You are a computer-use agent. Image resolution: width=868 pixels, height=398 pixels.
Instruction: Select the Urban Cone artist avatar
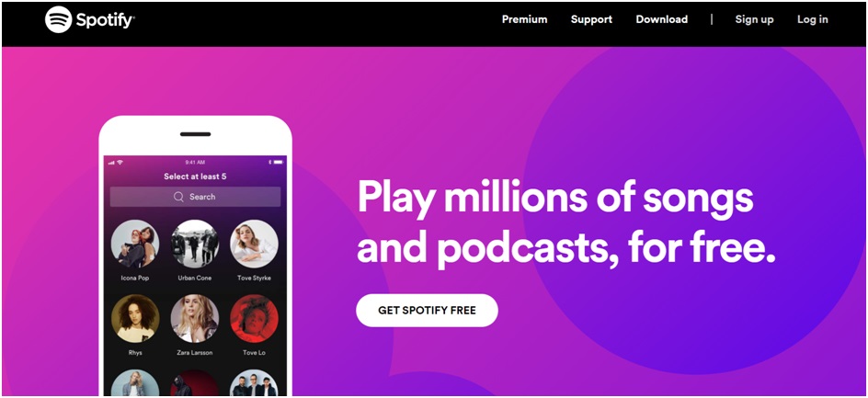[x=194, y=244]
